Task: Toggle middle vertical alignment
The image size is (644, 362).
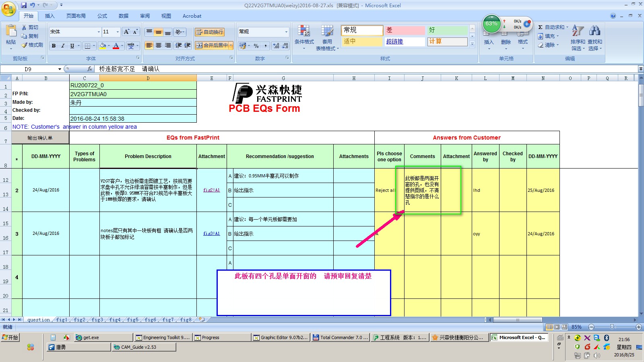Action: coord(158,32)
